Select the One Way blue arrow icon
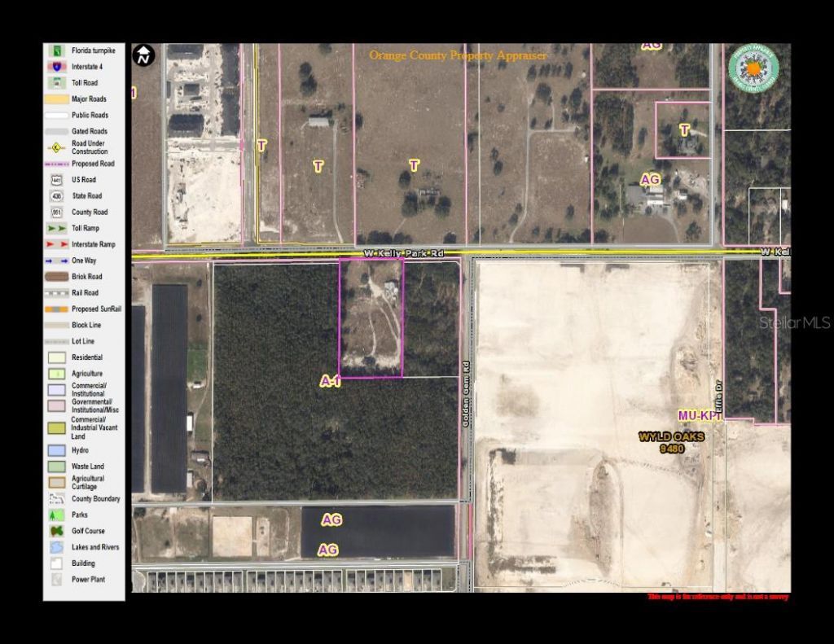The width and height of the screenshot is (834, 644). click(55, 261)
